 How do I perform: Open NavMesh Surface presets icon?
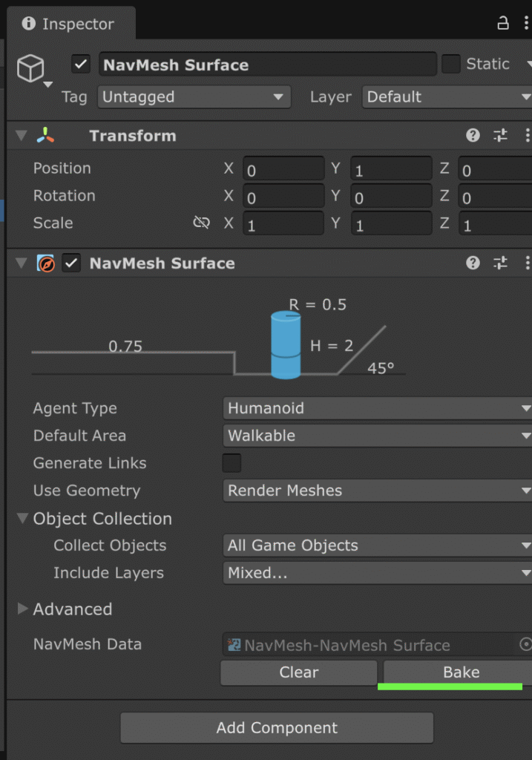coord(501,263)
